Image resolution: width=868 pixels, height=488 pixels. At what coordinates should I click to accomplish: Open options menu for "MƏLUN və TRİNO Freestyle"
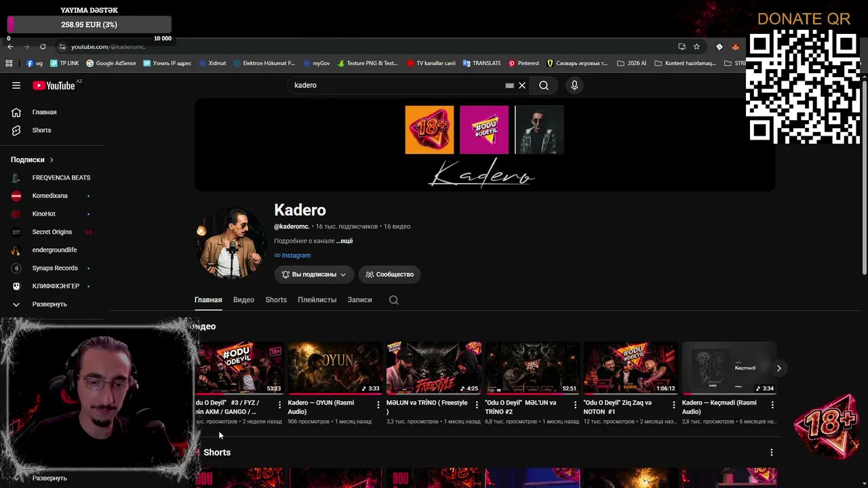click(x=477, y=405)
